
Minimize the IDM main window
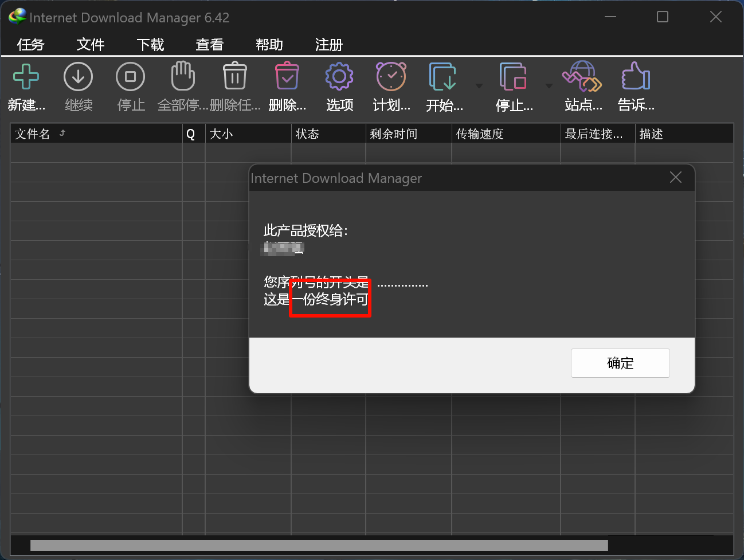pyautogui.click(x=610, y=17)
